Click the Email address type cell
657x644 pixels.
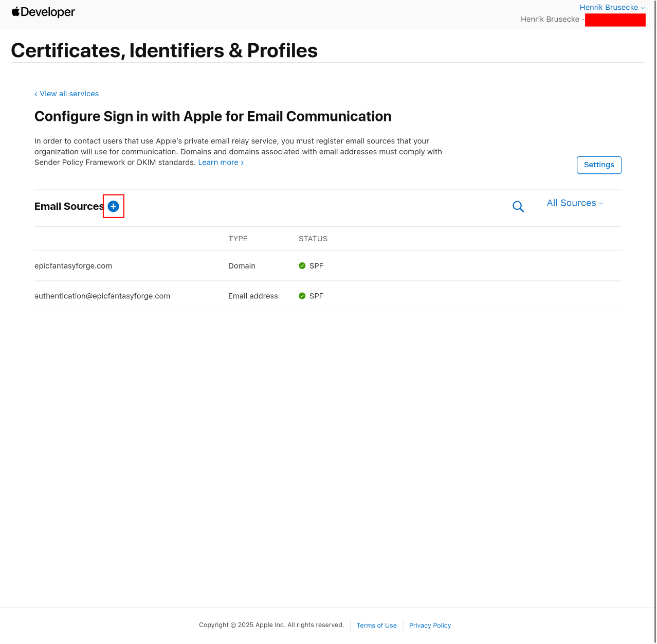click(x=253, y=296)
